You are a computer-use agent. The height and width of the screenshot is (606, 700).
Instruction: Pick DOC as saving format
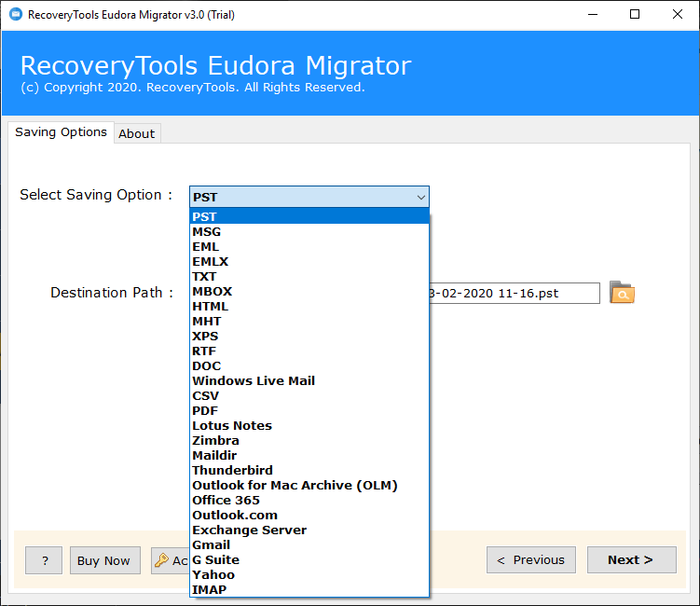309,365
